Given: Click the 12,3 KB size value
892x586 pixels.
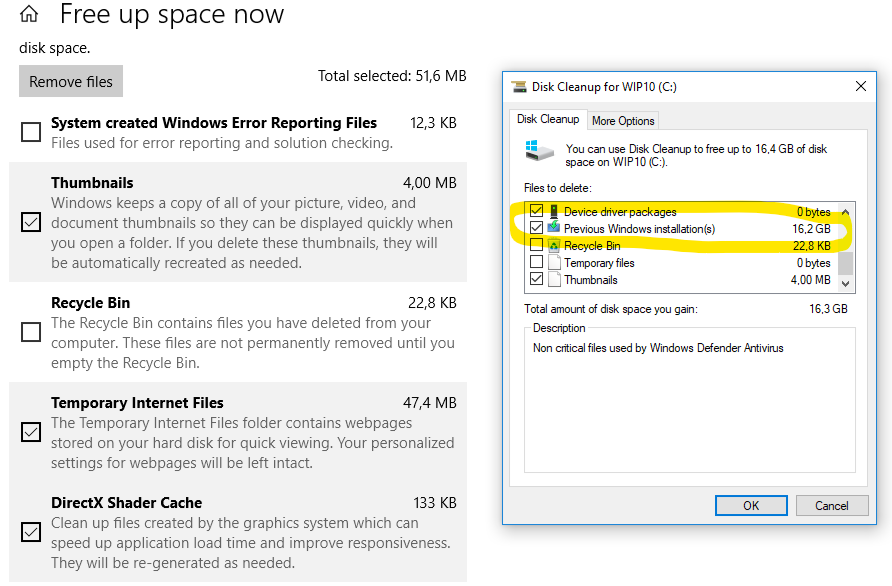Looking at the screenshot, I should coord(433,123).
